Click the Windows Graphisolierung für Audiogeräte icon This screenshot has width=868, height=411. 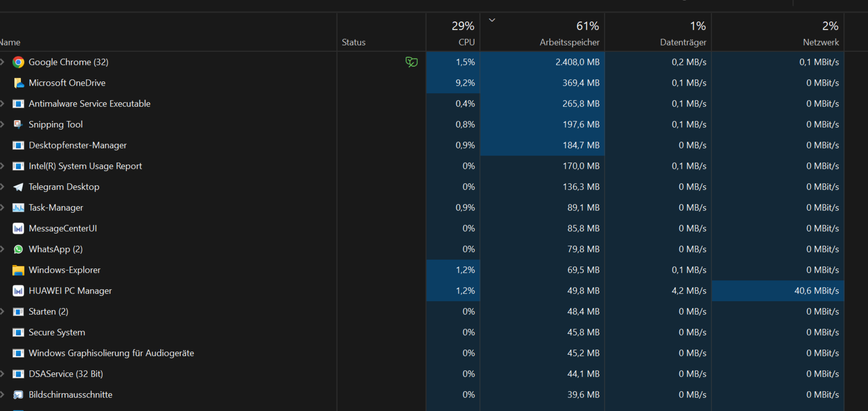(x=18, y=353)
